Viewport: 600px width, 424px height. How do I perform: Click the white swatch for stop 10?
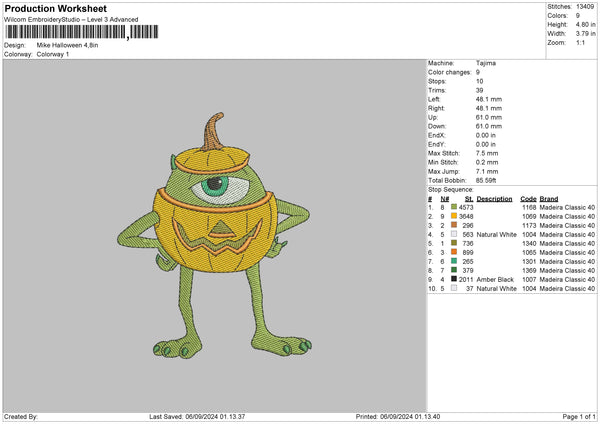point(454,288)
